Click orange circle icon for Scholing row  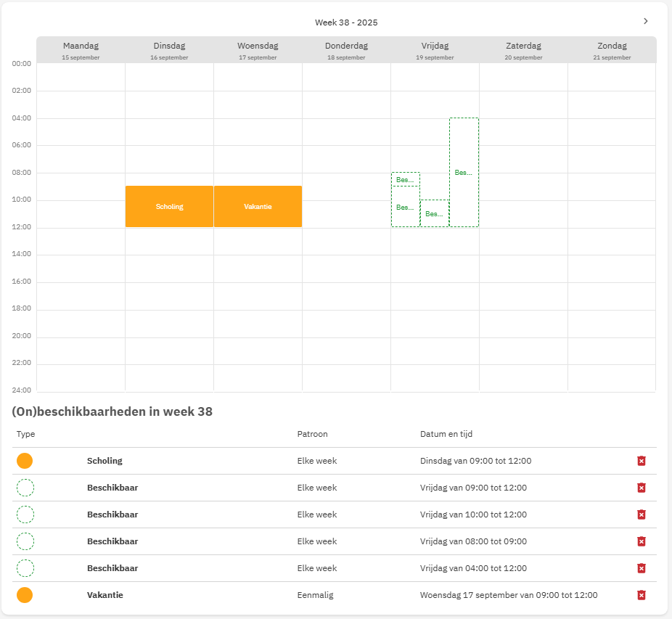pyautogui.click(x=25, y=461)
